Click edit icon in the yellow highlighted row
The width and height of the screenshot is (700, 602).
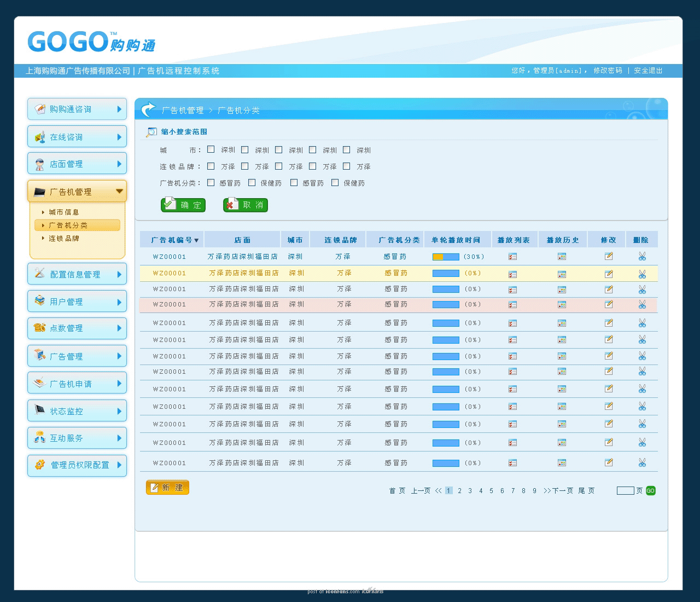point(609,273)
